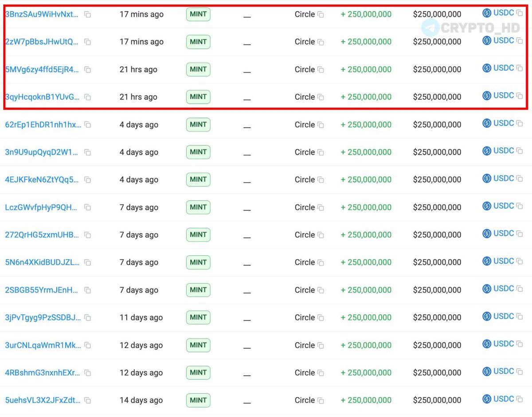Click $250,000,000 value in 2SBGB55YrmJEnH row
The height and width of the screenshot is (417, 532).
(x=437, y=290)
